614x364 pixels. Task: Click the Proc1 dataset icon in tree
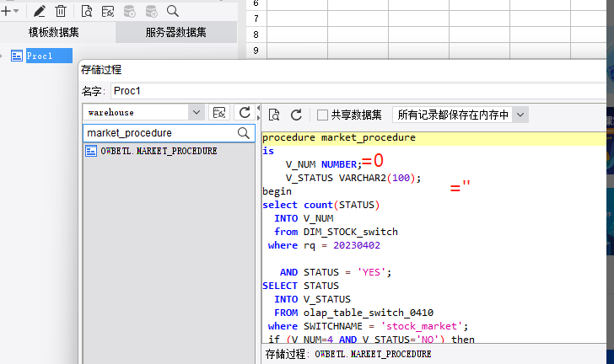point(17,56)
